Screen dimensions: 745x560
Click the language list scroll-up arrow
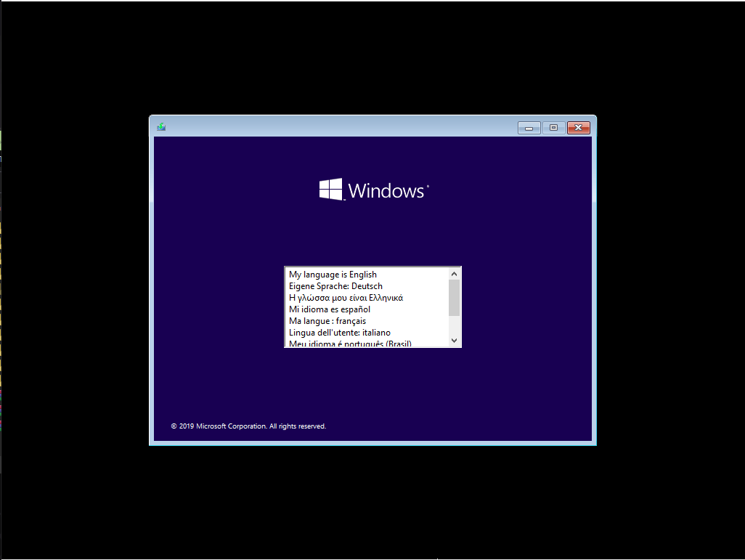point(455,274)
